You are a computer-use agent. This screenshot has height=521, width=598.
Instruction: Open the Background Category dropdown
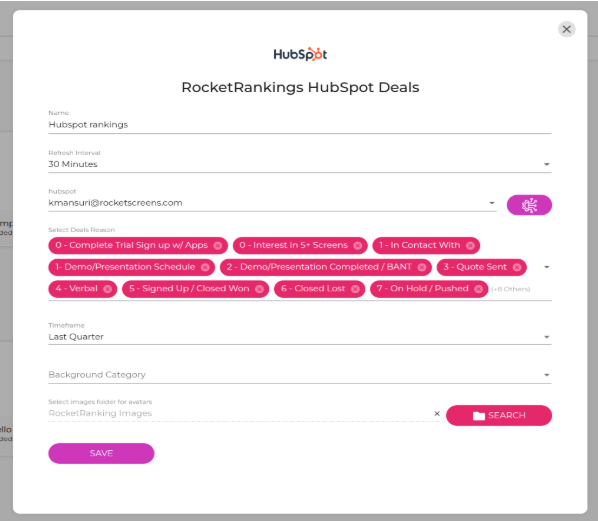(547, 375)
